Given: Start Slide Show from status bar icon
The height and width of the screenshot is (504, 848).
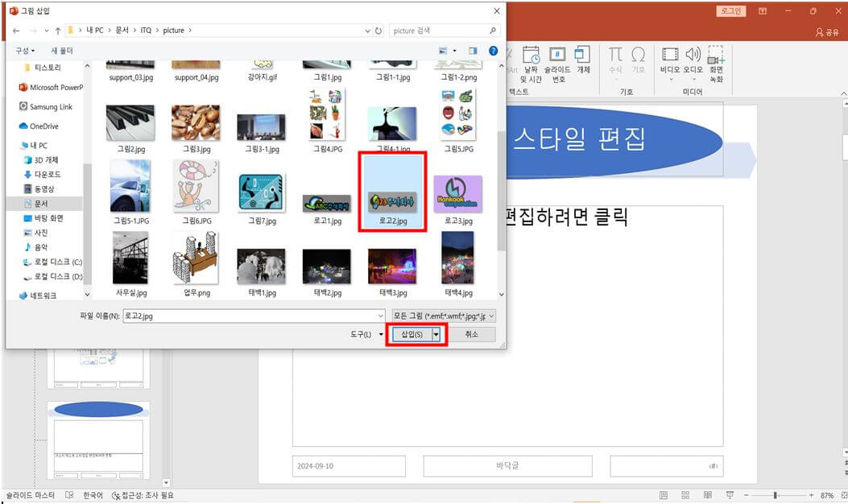Looking at the screenshot, I should pos(730,494).
